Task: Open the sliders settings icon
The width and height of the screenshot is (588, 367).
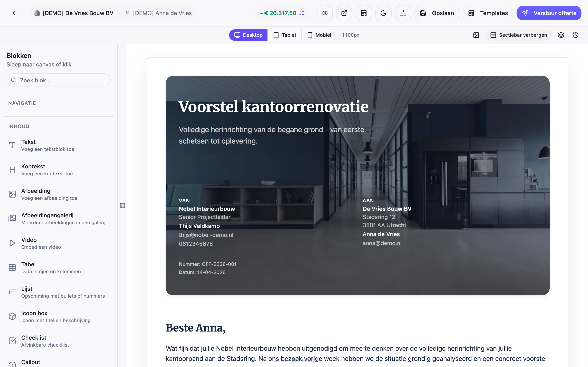Action: coord(403,13)
